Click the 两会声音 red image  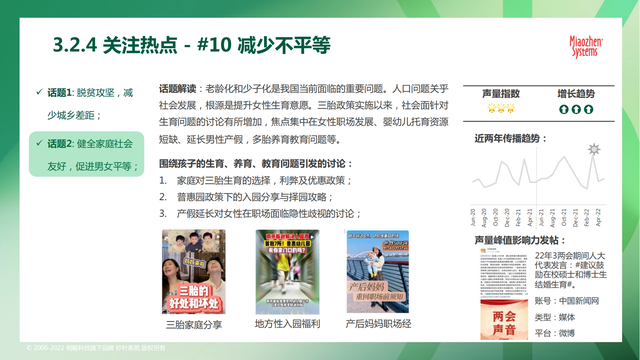(504, 320)
